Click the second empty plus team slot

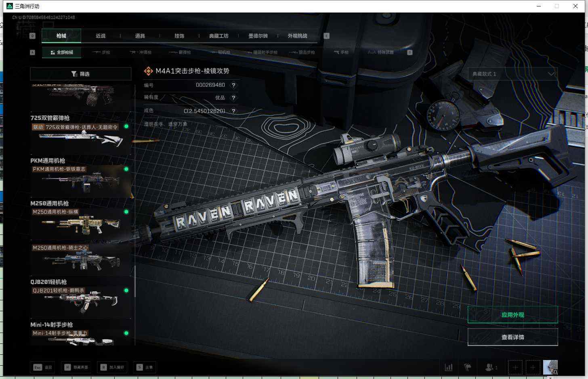tap(533, 367)
